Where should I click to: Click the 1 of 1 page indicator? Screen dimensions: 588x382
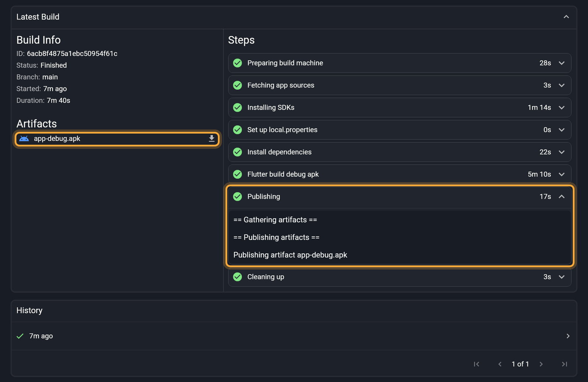[520, 364]
